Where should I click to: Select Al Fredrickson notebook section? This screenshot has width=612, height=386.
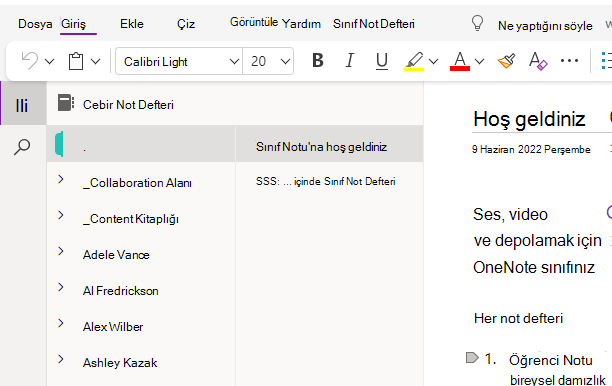pyautogui.click(x=121, y=291)
